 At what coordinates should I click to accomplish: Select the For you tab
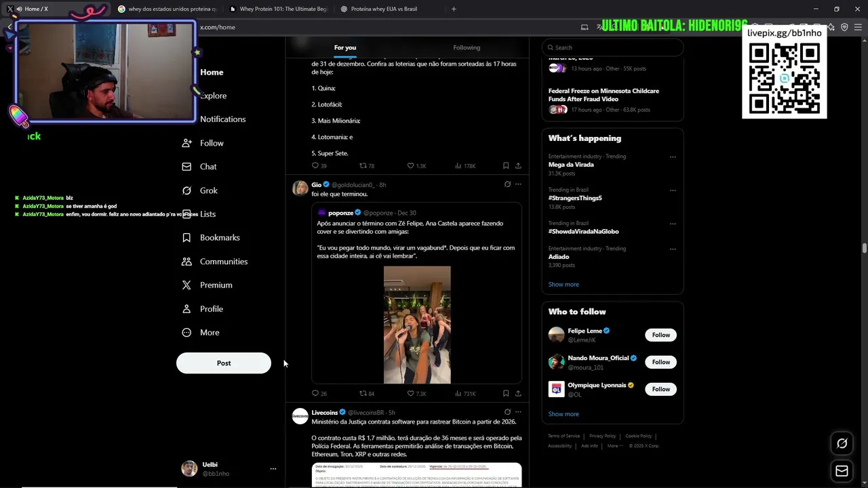click(345, 47)
